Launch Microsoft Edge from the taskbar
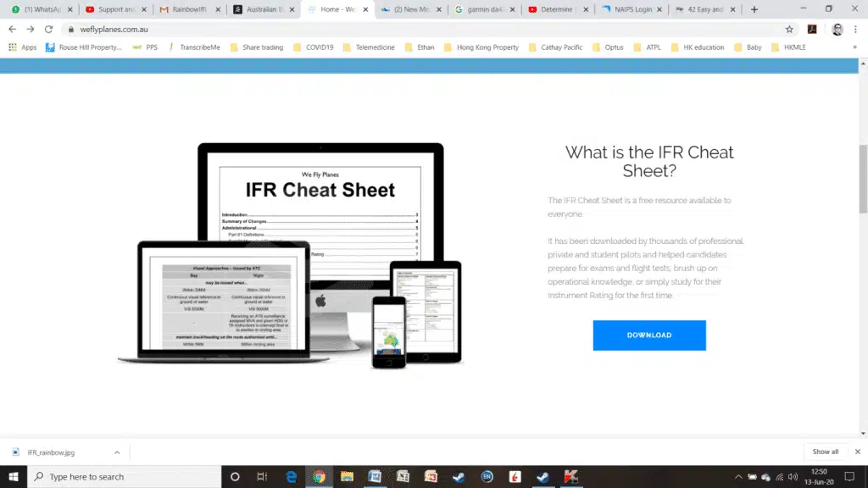Viewport: 868px width, 488px height. [292, 475]
